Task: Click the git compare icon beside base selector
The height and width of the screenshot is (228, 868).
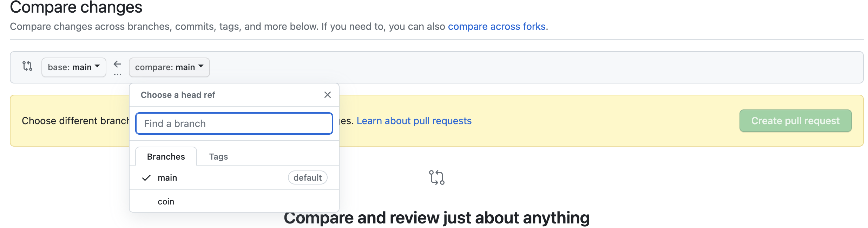Action: tap(27, 66)
